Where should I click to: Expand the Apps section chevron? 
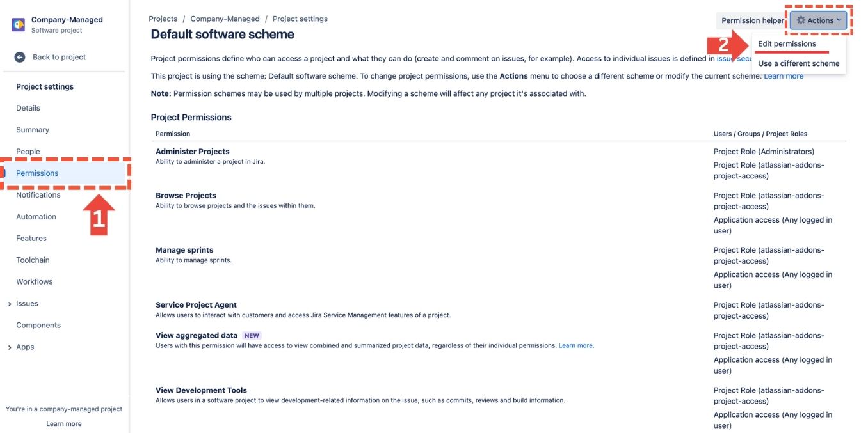(9, 347)
